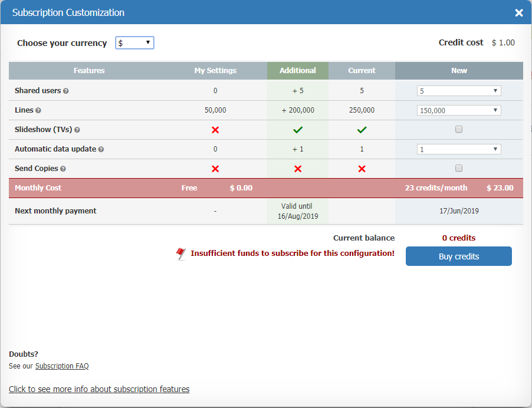532x408 pixels.
Task: Expand the Automatic data update dropdown
Action: point(459,149)
